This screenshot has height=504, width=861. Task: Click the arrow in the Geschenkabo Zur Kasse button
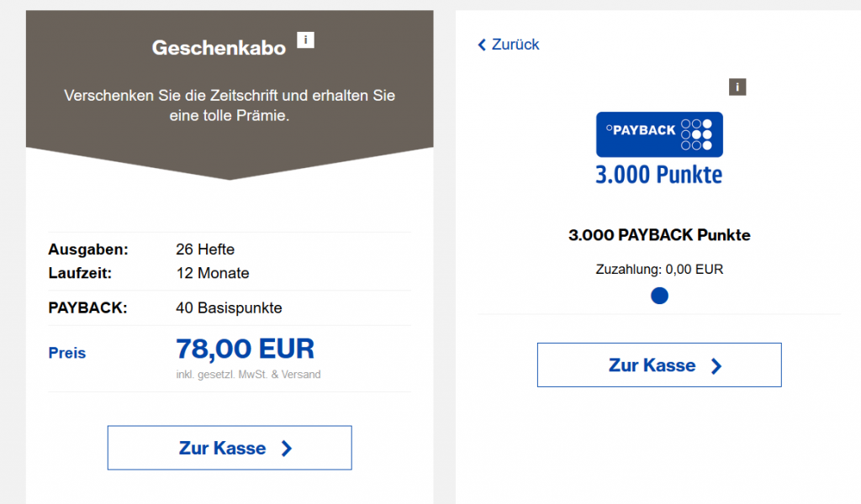click(287, 449)
